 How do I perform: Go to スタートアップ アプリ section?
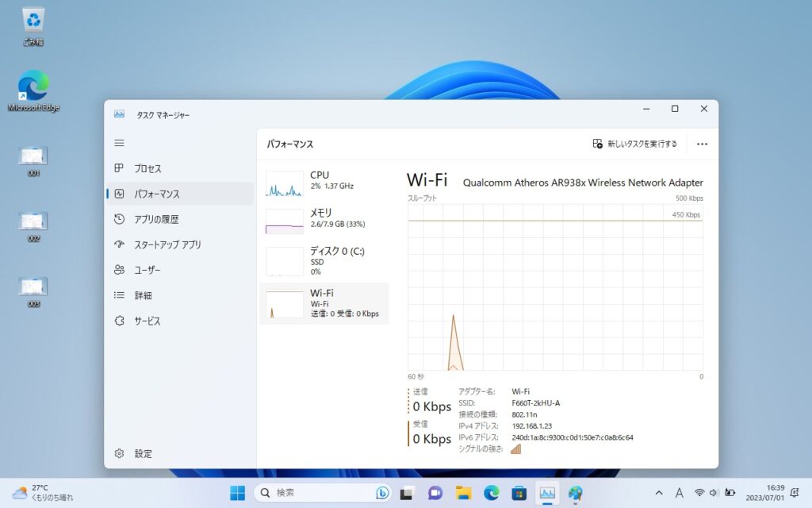167,244
